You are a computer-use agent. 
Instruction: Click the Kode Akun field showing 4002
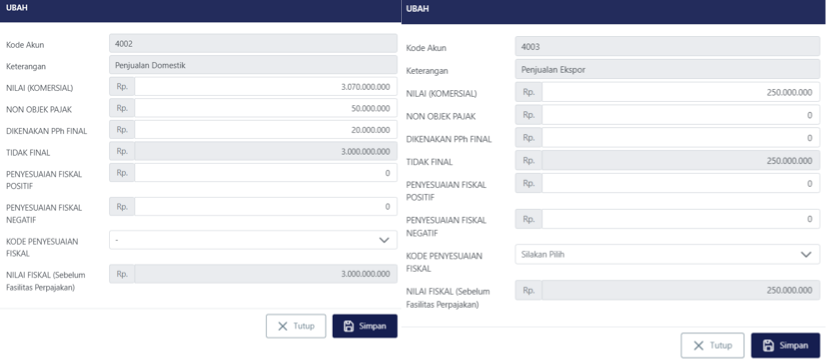253,44
